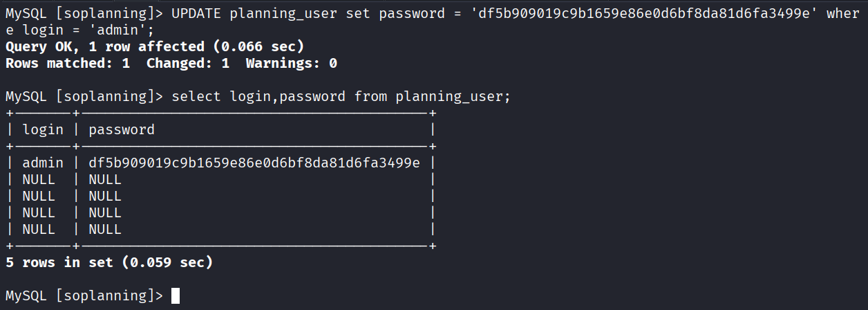Click the 'admin' cell in the result table
868x310 pixels.
[x=43, y=163]
